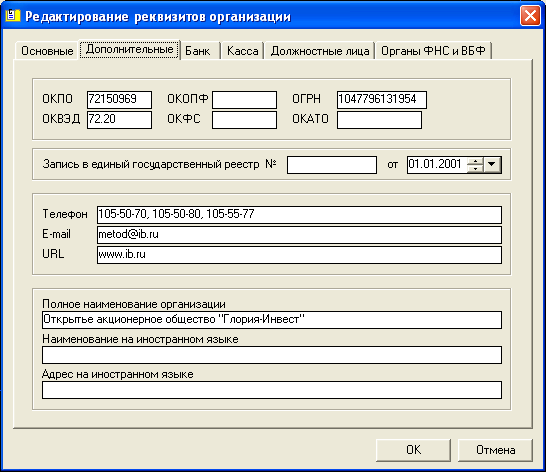Focus the empty ОКФС field

click(x=244, y=120)
